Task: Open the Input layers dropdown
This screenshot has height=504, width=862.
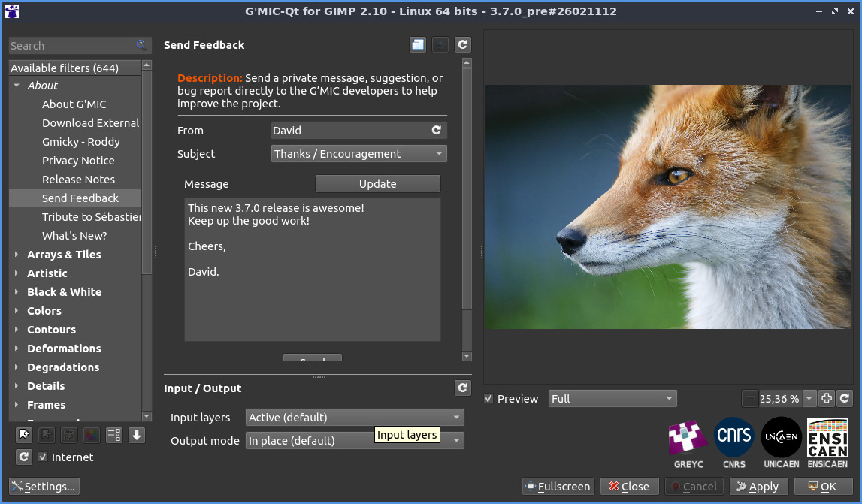Action: pyautogui.click(x=354, y=418)
